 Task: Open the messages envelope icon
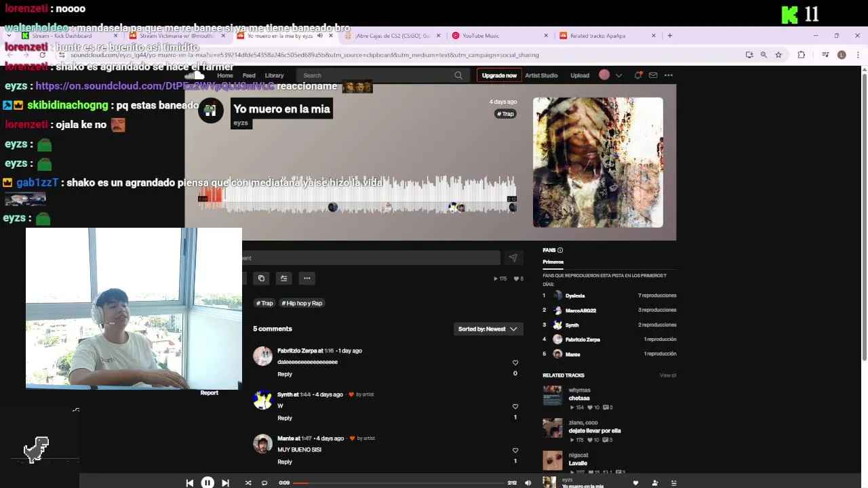[653, 75]
